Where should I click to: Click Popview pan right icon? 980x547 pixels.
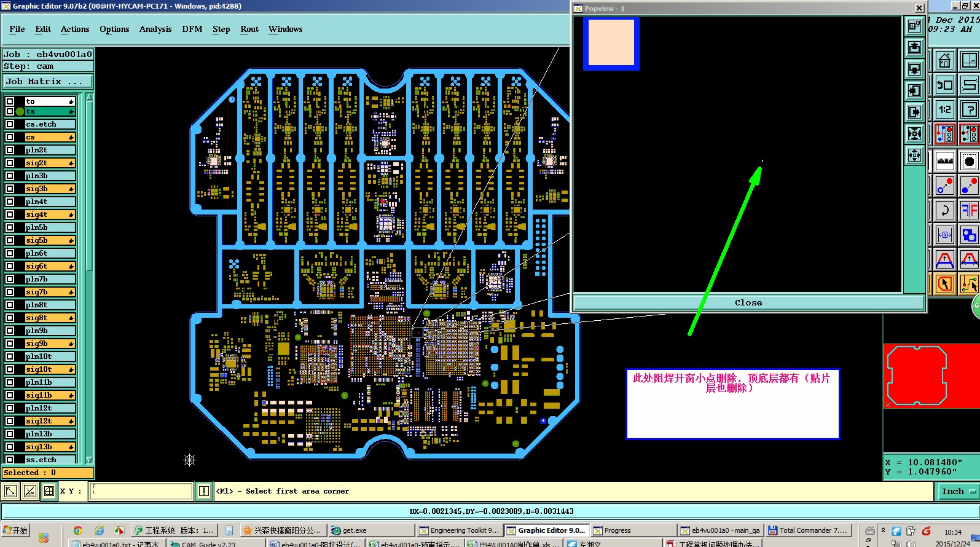tap(914, 112)
